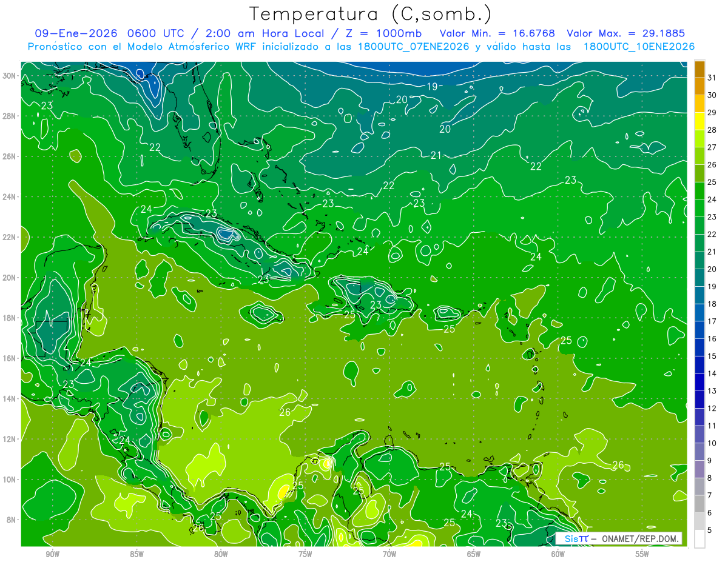Select the "09-Ene-2026 0600 UTC" date text
This screenshot has width=728, height=562.
pos(107,33)
